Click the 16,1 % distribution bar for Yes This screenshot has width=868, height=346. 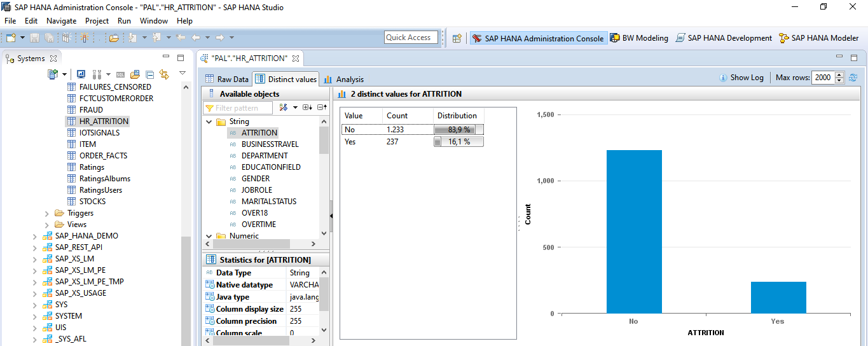(x=458, y=142)
